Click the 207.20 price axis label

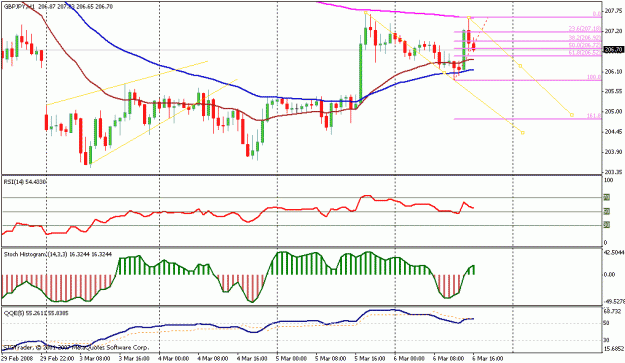(613, 31)
